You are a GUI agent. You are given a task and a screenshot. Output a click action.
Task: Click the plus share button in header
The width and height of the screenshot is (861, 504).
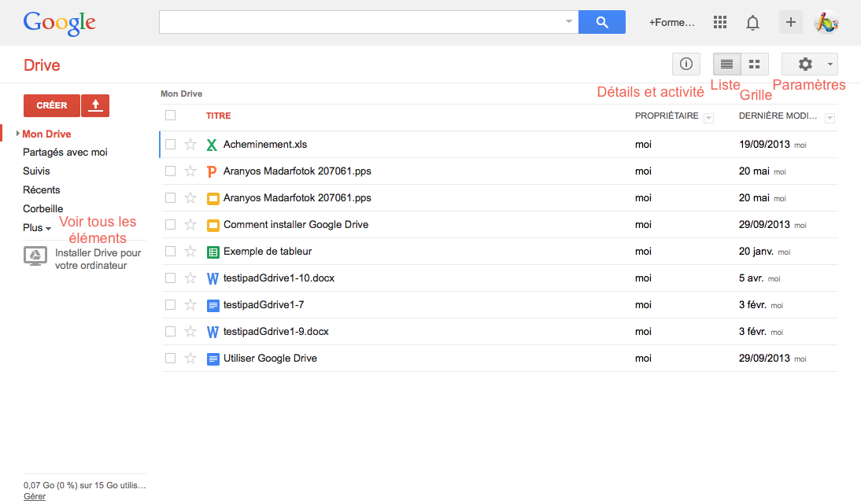click(x=791, y=22)
